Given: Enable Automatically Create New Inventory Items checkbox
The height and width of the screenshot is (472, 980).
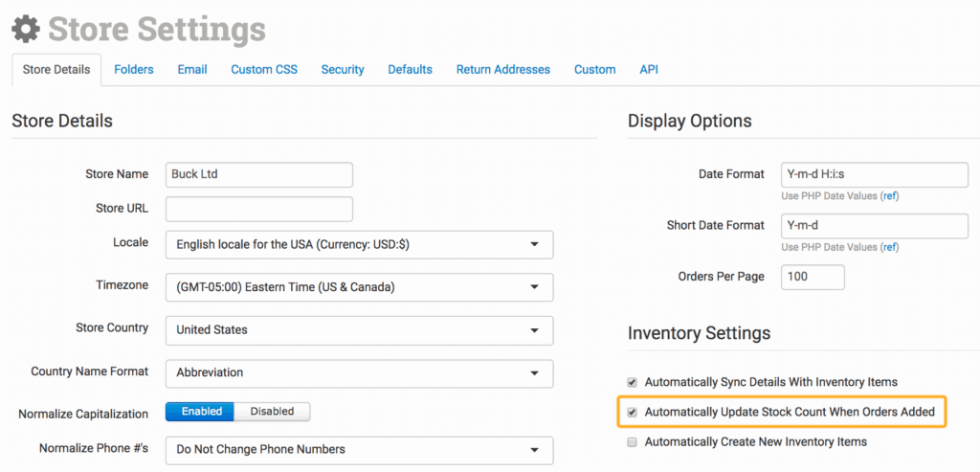Looking at the screenshot, I should pos(632,442).
